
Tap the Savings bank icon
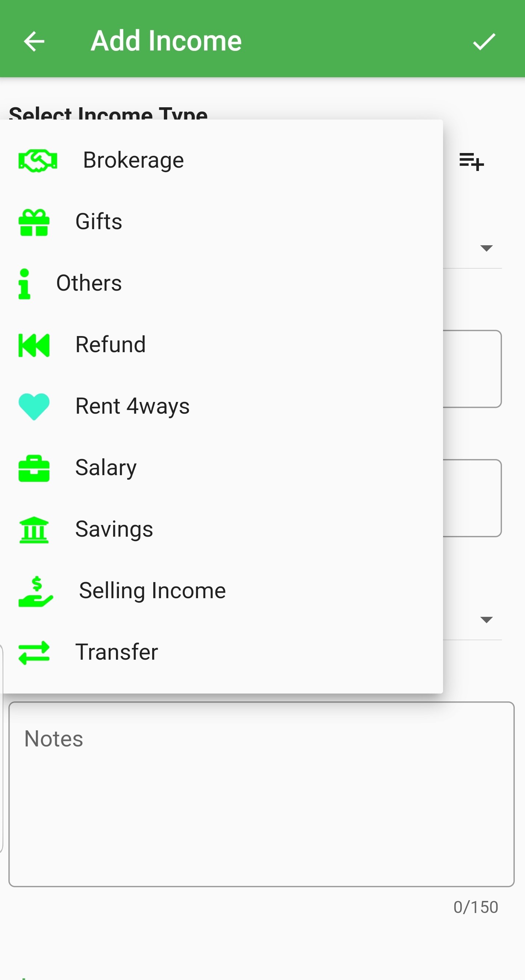click(34, 530)
